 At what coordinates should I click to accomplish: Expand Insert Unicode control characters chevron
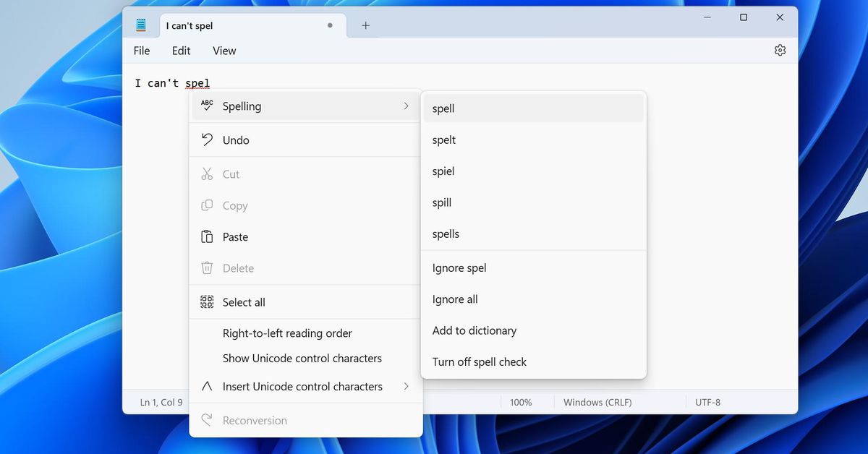406,387
